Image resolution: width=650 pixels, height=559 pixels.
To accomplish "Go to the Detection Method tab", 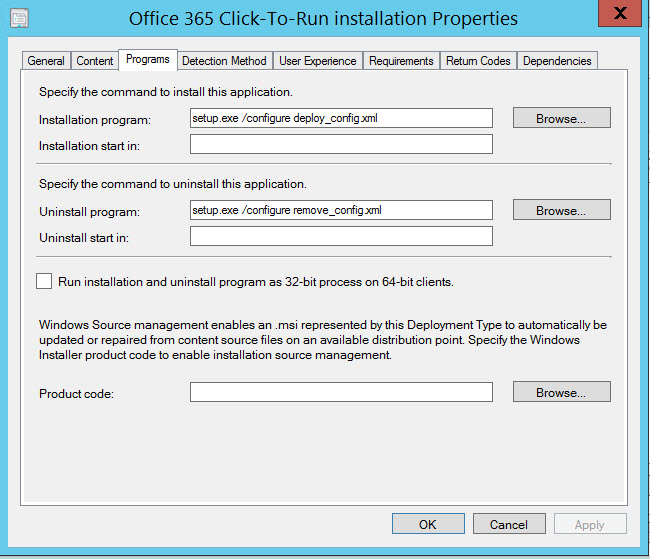I will [224, 61].
